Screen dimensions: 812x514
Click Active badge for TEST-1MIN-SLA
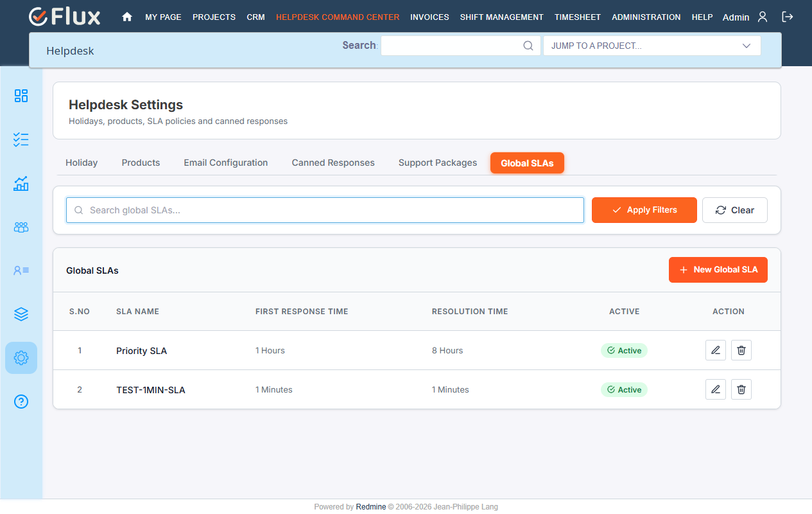click(x=624, y=389)
